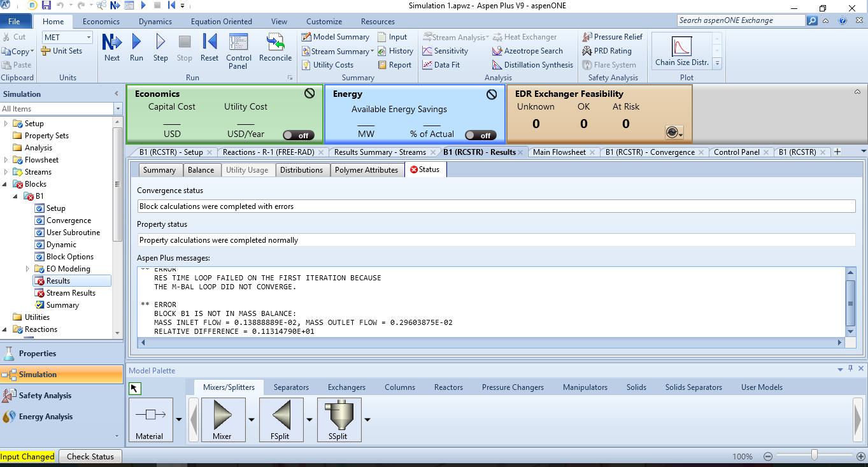The image size is (868, 467).
Task: Click the Run simulation icon
Action: [x=136, y=48]
